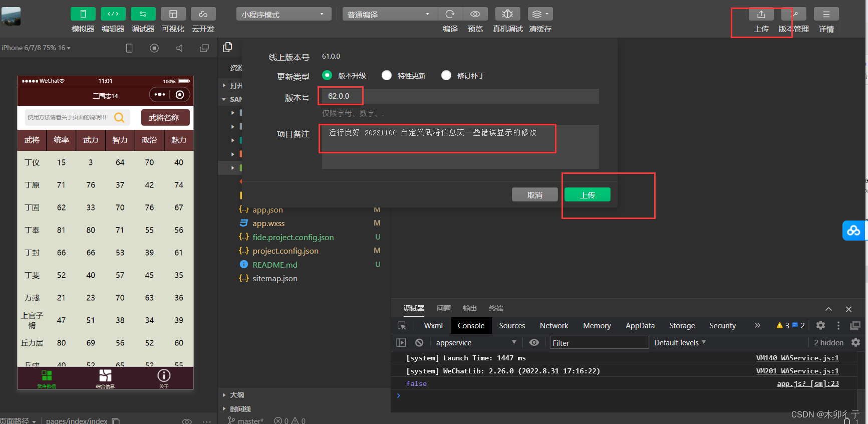Click the blue cloud floating icon

[x=854, y=231]
